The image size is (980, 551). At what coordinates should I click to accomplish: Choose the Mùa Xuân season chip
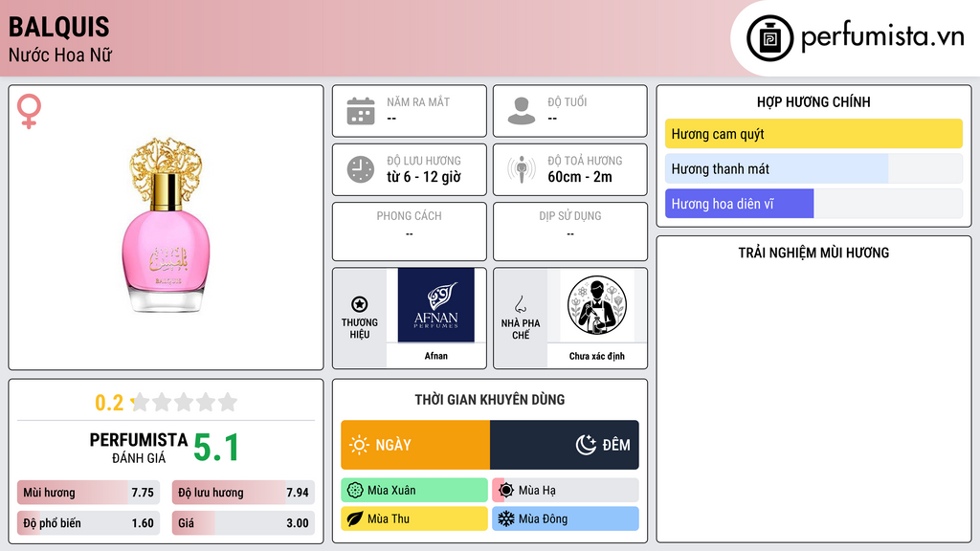tap(414, 491)
